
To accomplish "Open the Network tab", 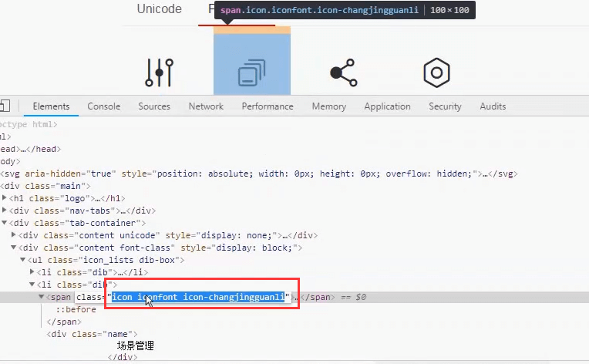I will click(206, 106).
